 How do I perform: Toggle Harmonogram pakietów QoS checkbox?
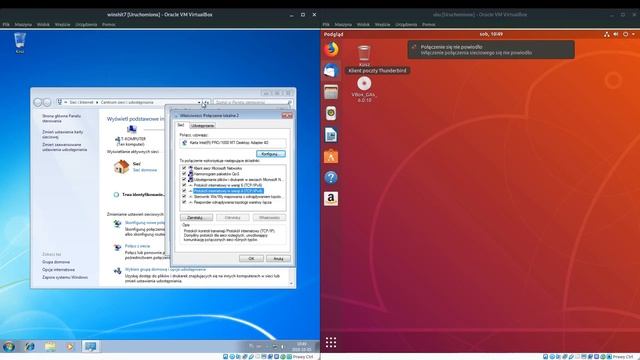pos(184,174)
